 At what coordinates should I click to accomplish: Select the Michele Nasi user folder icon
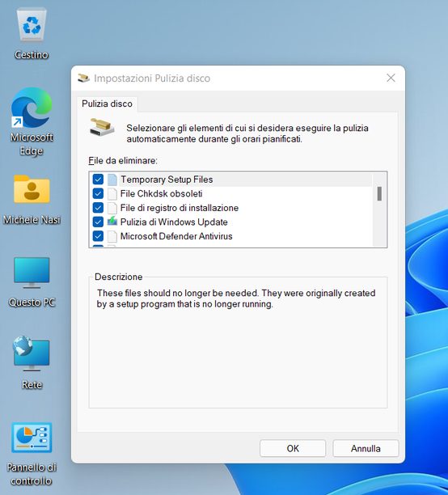pos(32,188)
